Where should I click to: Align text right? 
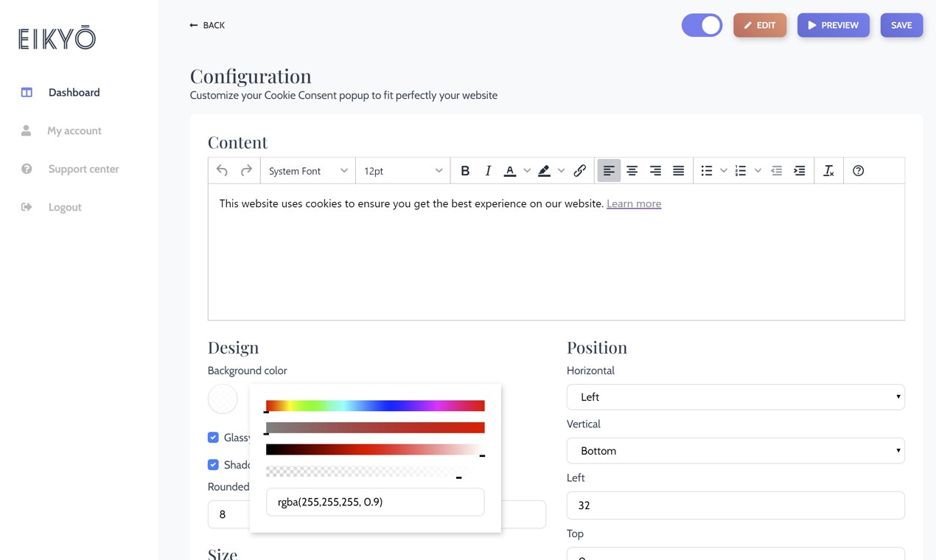pyautogui.click(x=655, y=171)
